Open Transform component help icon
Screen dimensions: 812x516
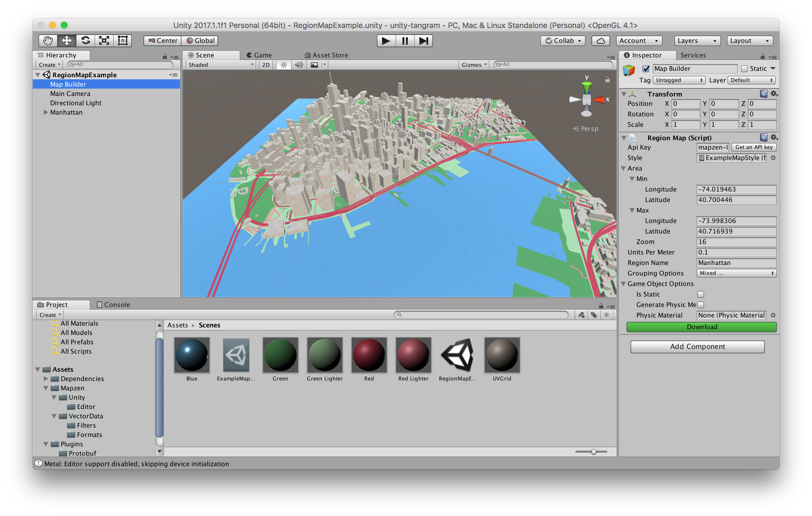[764, 94]
